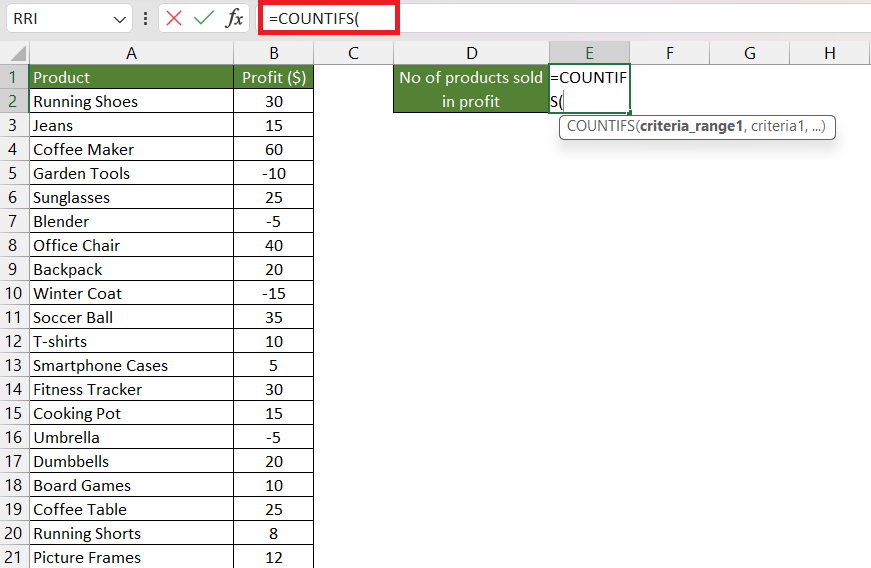Click Soccer Ball's profit value 35
This screenshot has width=871, height=568.
[274, 317]
